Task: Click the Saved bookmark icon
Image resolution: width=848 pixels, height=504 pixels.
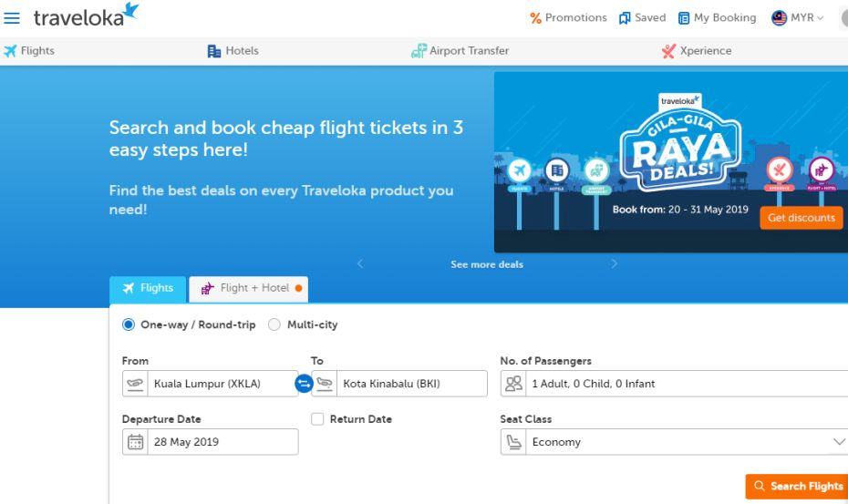Action: tap(625, 18)
